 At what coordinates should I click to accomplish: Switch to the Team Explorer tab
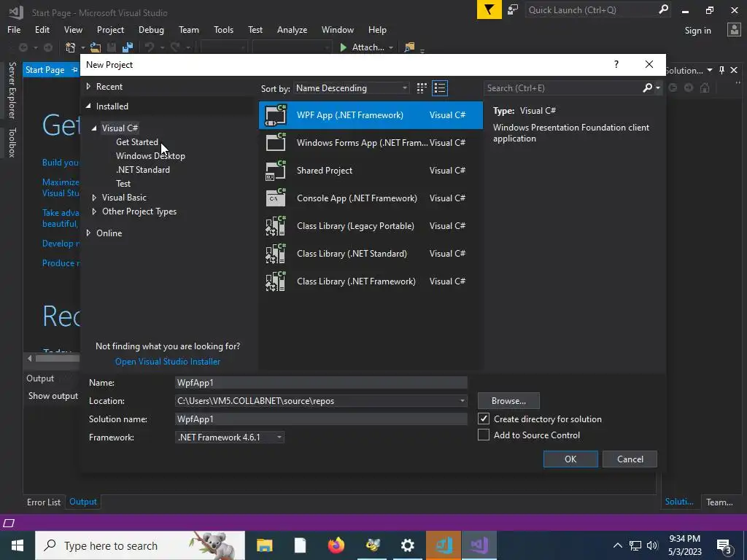(719, 502)
